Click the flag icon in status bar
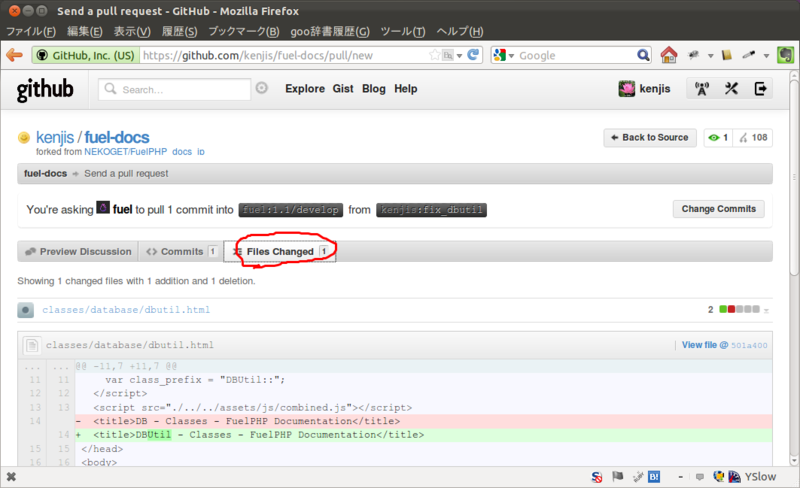 point(617,477)
